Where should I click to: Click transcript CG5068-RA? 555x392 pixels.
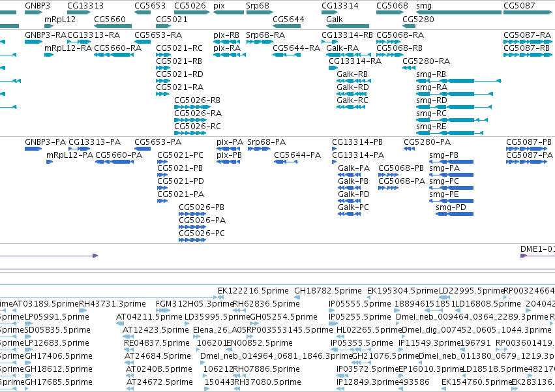[x=400, y=35]
